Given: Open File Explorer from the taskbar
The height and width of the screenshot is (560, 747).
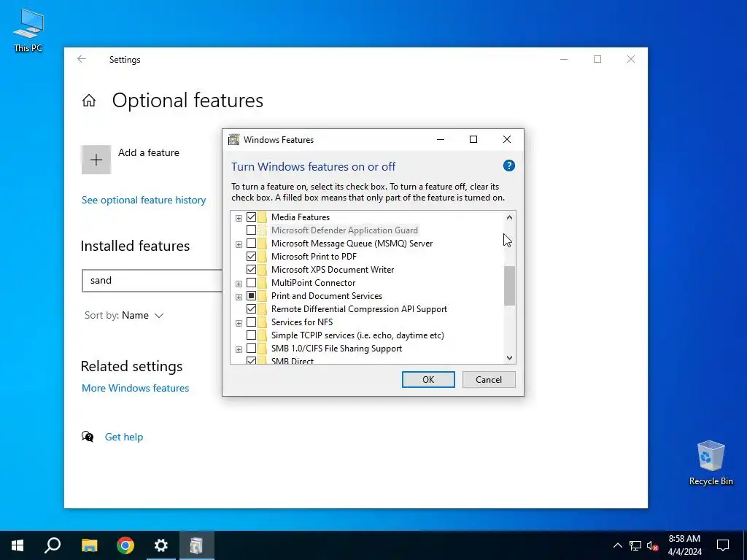Looking at the screenshot, I should [89, 545].
